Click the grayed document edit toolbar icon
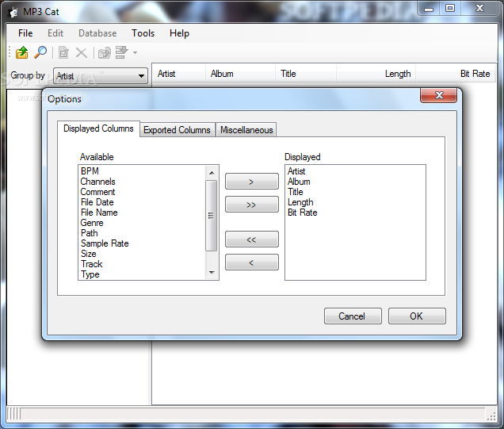Image resolution: width=504 pixels, height=429 pixels. coord(63,52)
